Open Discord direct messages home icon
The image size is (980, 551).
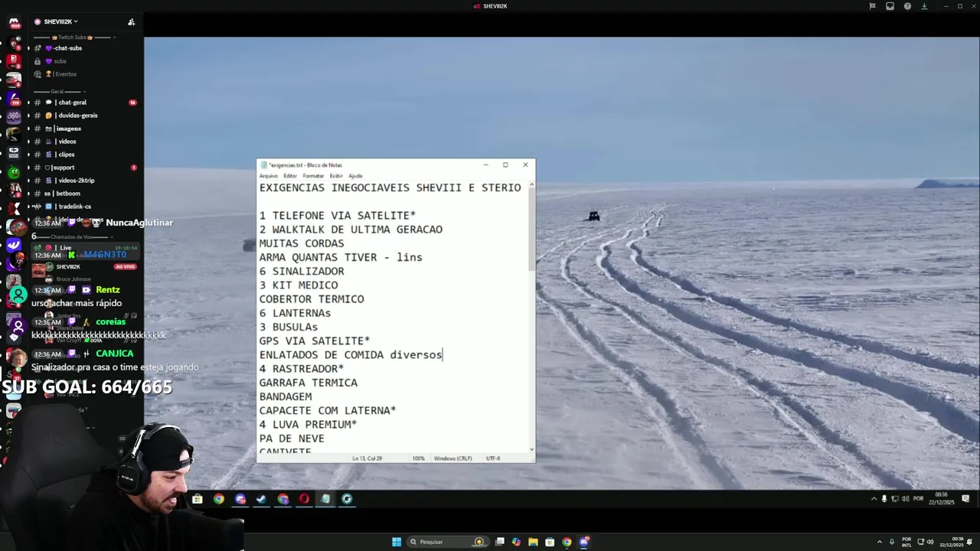click(14, 23)
